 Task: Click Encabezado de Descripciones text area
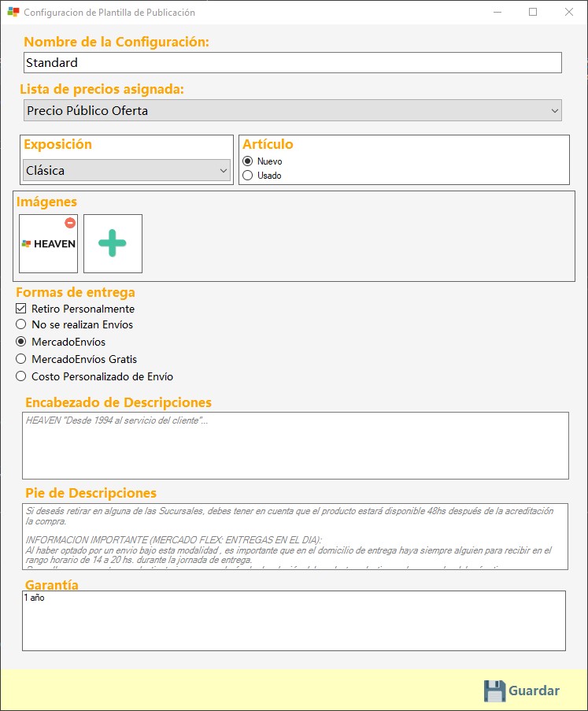tap(296, 446)
